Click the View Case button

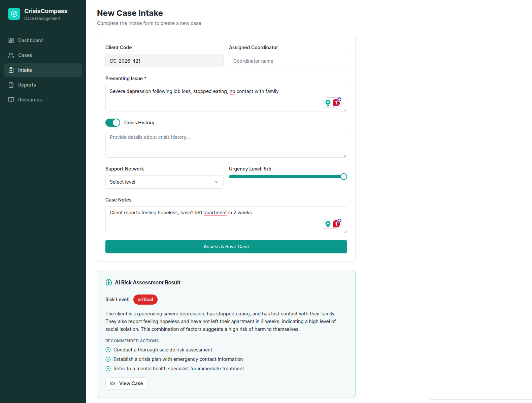coord(126,383)
